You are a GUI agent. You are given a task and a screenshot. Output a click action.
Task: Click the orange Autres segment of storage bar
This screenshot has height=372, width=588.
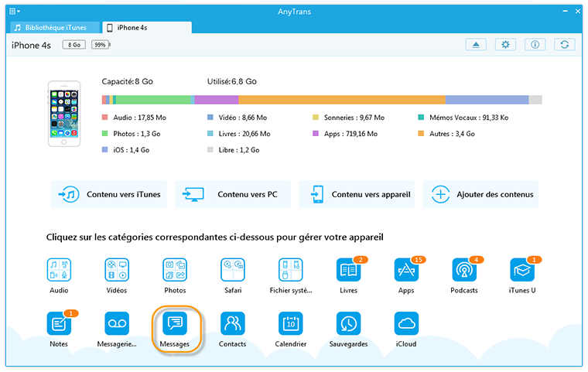[342, 100]
